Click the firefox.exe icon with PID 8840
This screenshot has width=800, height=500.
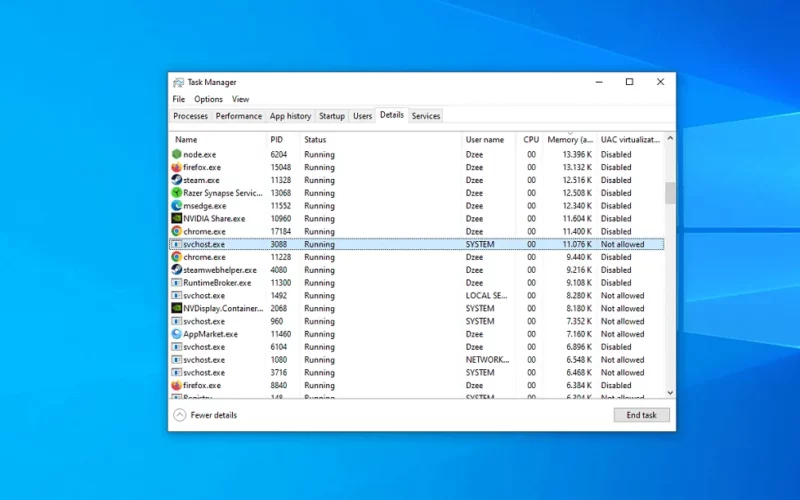[x=177, y=385]
